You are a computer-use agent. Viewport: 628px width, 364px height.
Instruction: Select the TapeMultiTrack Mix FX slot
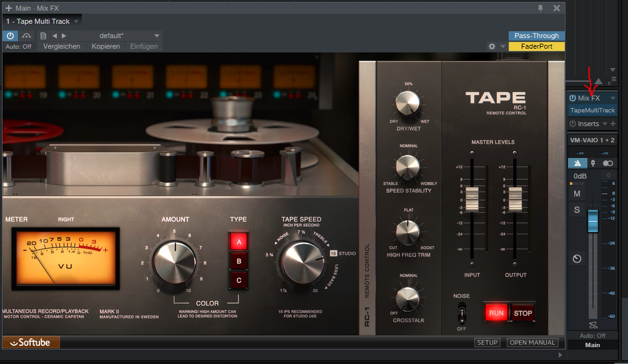tap(592, 111)
